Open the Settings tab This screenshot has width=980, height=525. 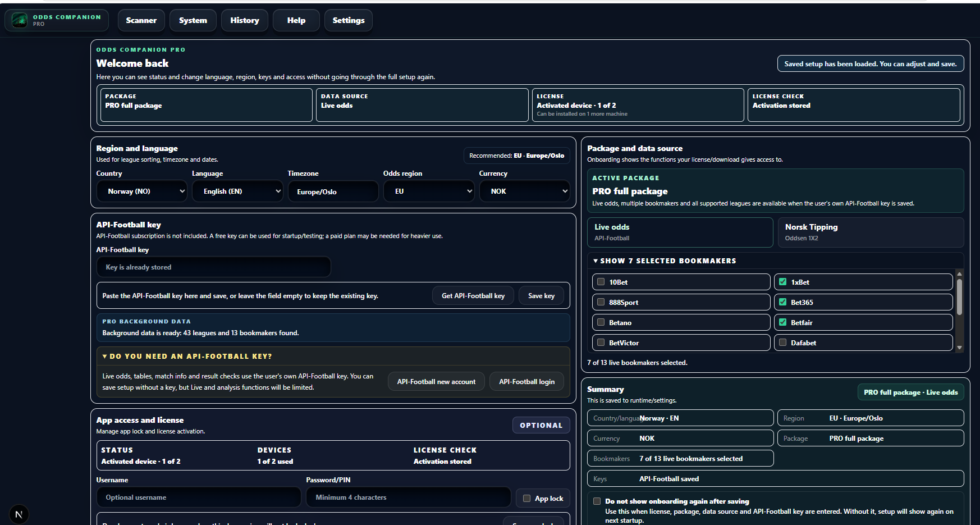click(349, 20)
